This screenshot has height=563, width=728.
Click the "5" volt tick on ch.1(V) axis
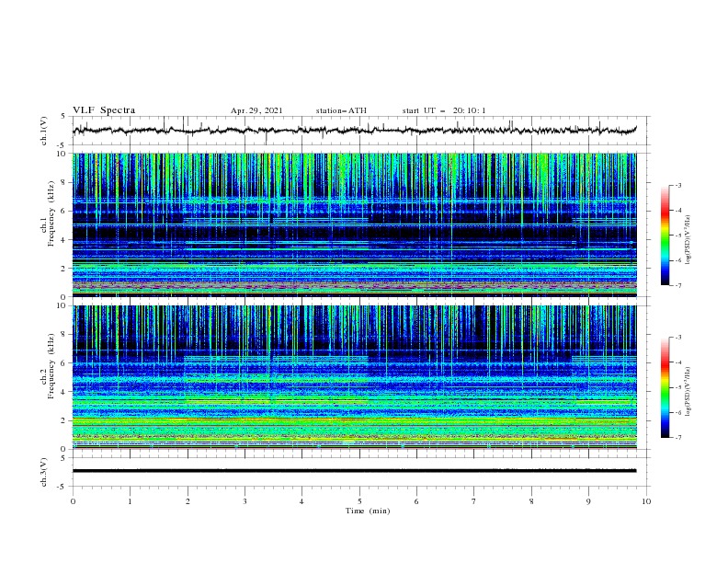(x=64, y=117)
